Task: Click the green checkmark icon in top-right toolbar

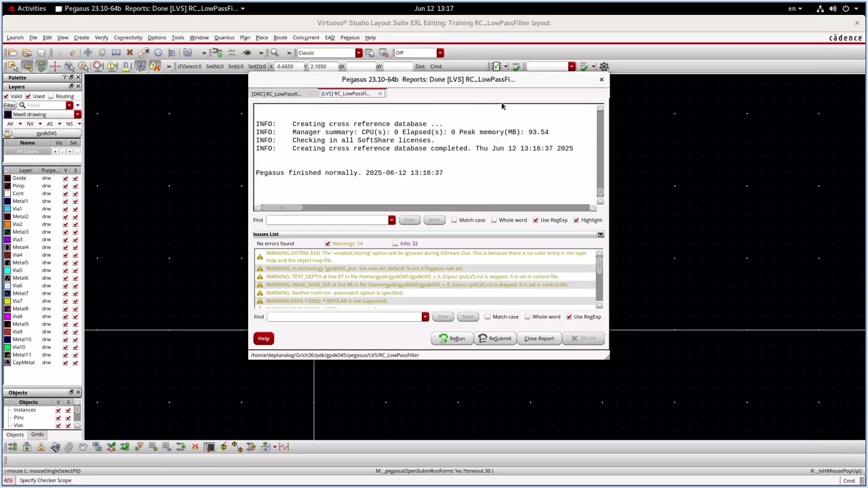Action: point(583,66)
